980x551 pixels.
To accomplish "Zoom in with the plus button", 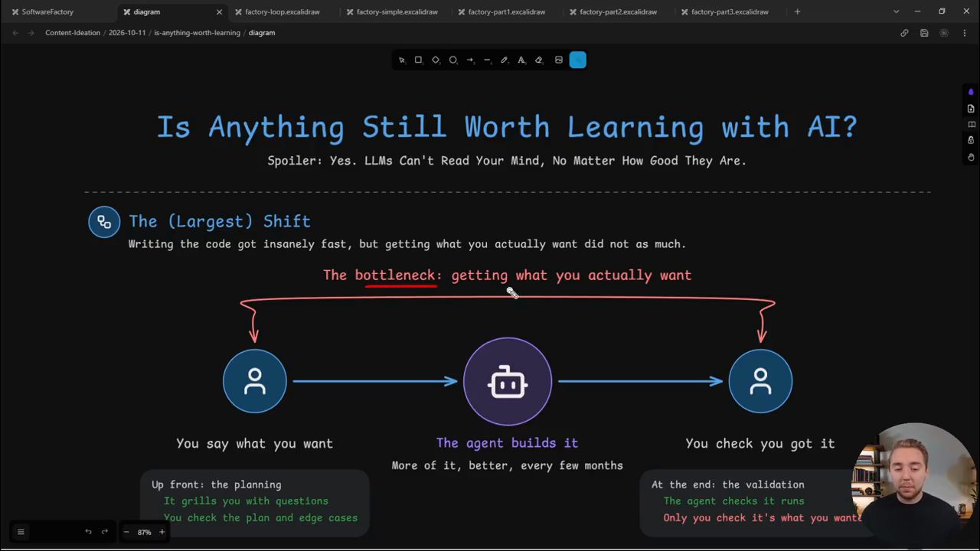I will coord(162,532).
